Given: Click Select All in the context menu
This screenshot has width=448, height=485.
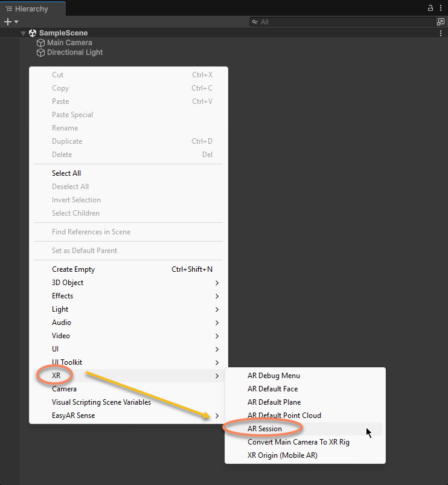Looking at the screenshot, I should pos(66,173).
